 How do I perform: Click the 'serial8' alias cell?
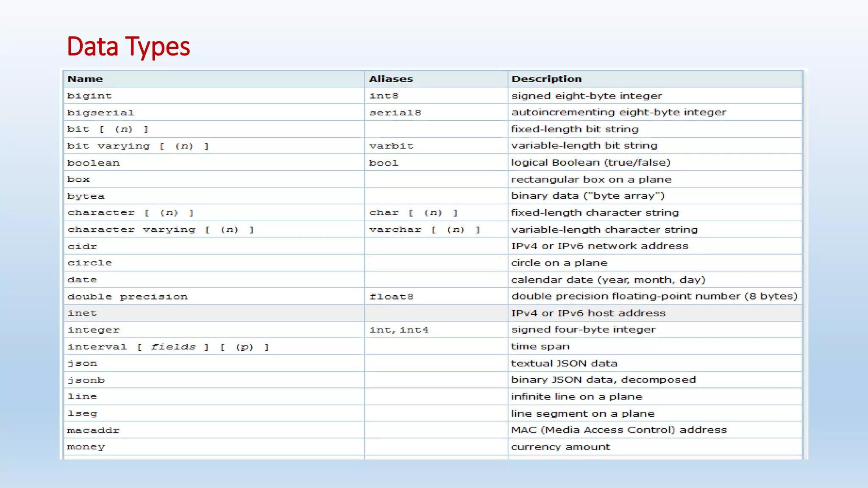(436, 112)
